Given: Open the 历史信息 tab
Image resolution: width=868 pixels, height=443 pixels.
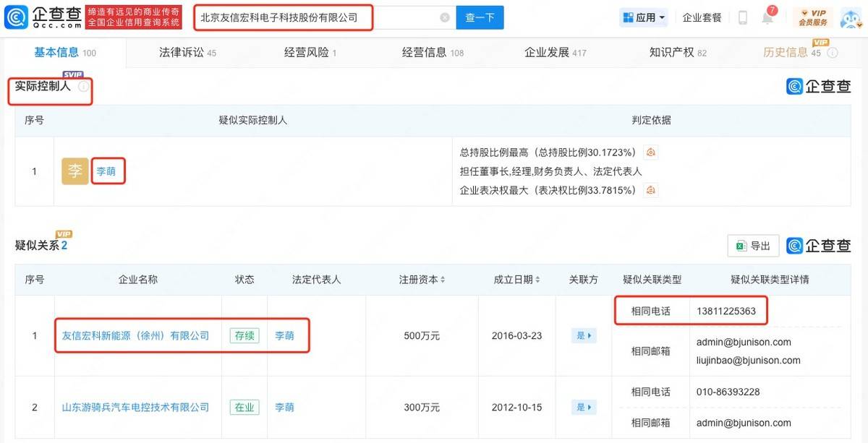Looking at the screenshot, I should (792, 53).
